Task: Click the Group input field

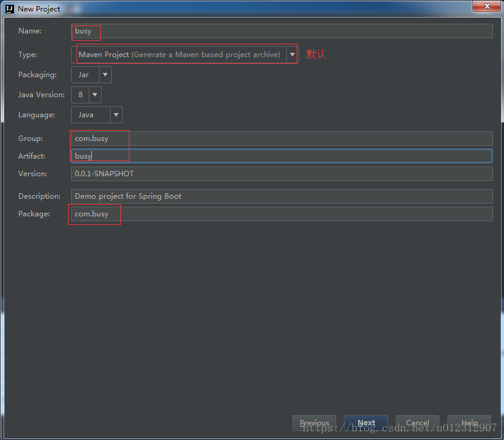Action: [281, 139]
